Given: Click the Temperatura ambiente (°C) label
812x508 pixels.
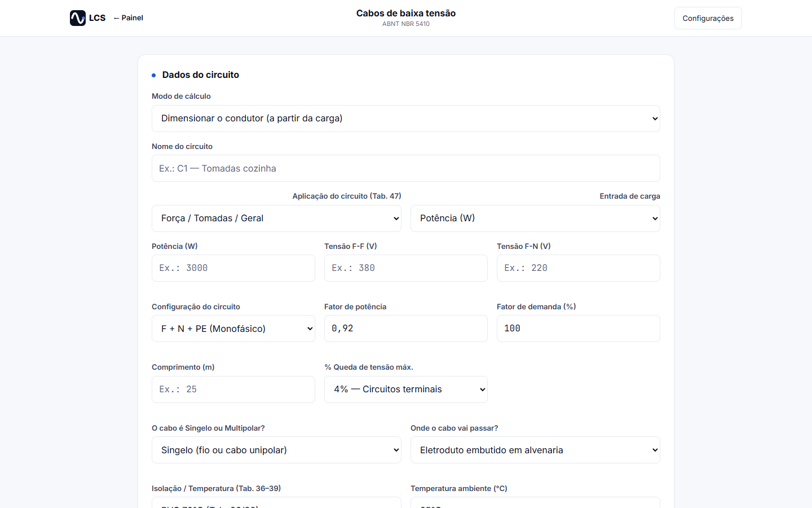Looking at the screenshot, I should coord(459,488).
